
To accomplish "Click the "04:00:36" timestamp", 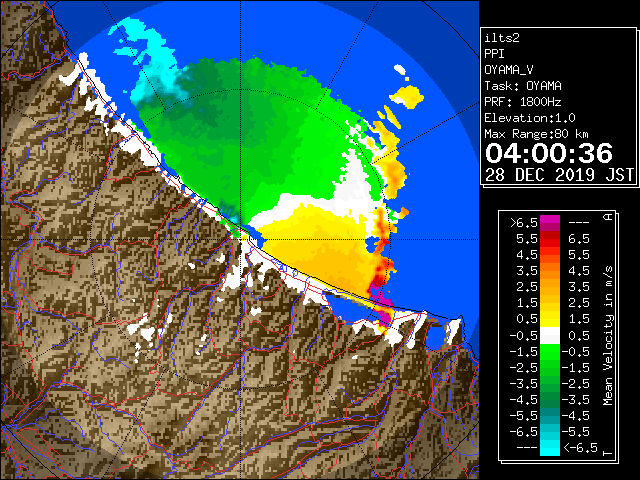I will [549, 153].
